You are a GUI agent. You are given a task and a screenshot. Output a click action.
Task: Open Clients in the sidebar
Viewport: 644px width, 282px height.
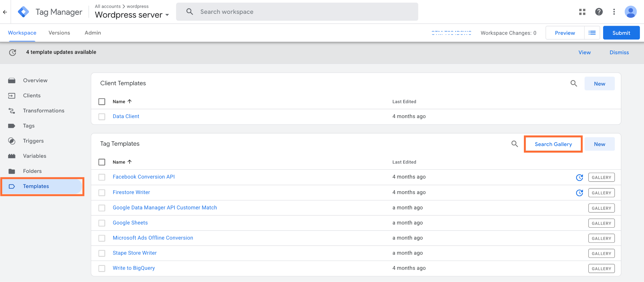(32, 95)
